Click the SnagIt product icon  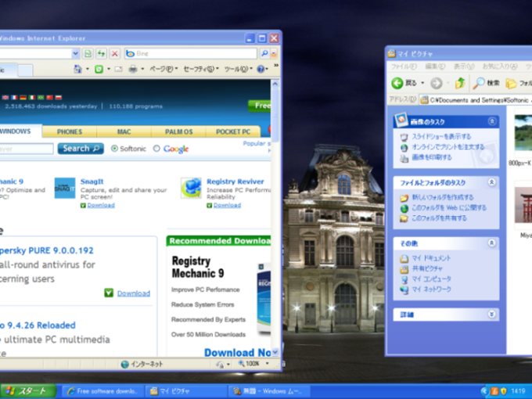65,188
